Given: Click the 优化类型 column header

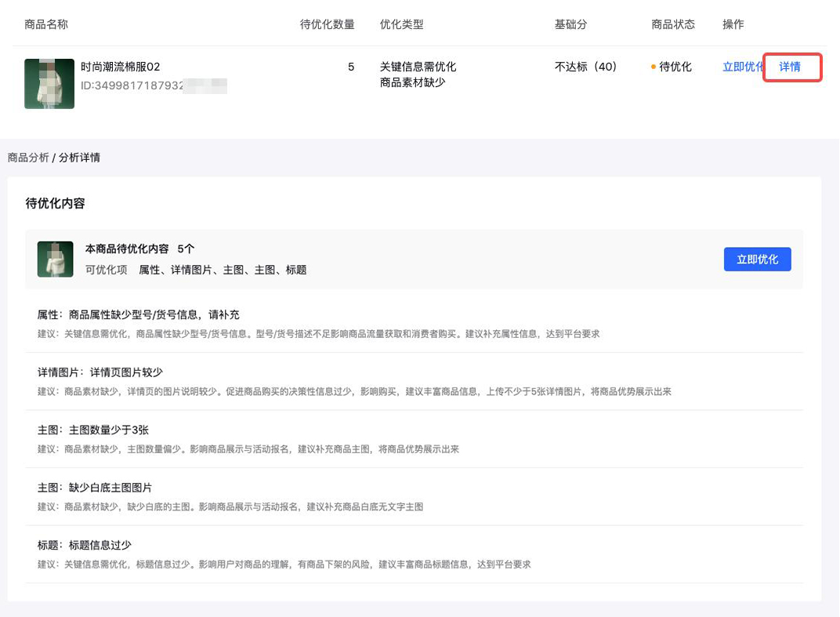Looking at the screenshot, I should click(x=401, y=24).
